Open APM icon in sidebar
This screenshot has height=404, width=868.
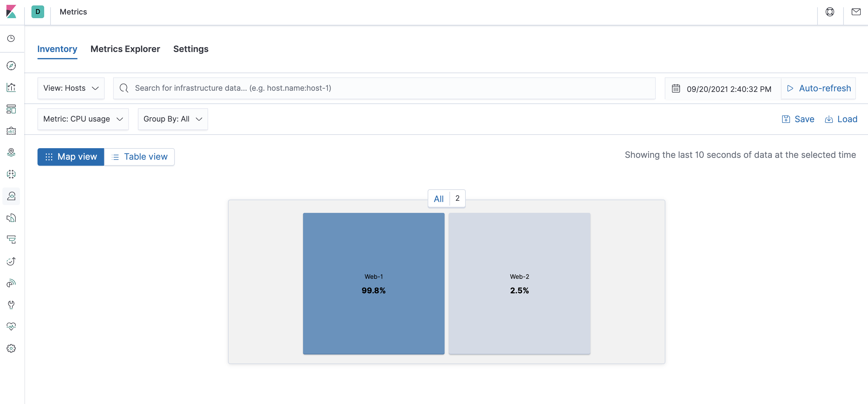point(11,239)
